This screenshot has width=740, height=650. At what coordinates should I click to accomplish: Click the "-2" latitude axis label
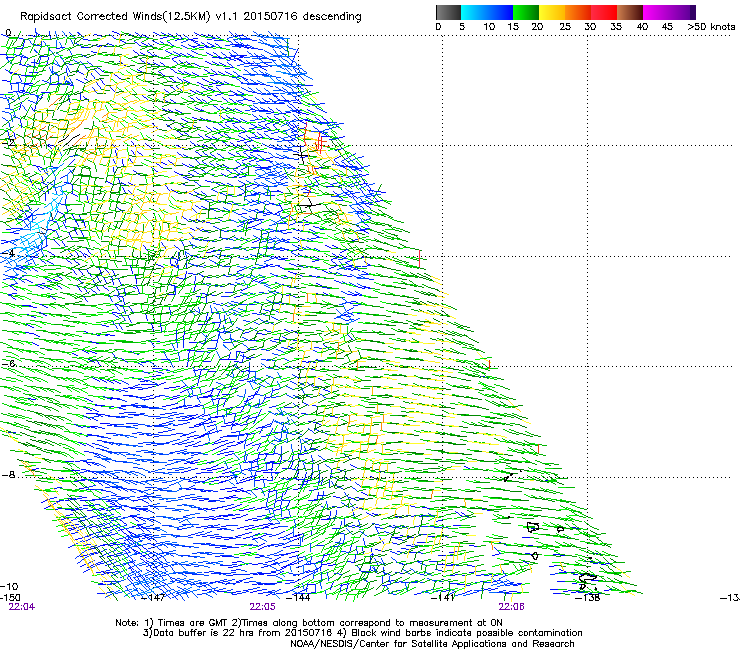(x=8, y=142)
